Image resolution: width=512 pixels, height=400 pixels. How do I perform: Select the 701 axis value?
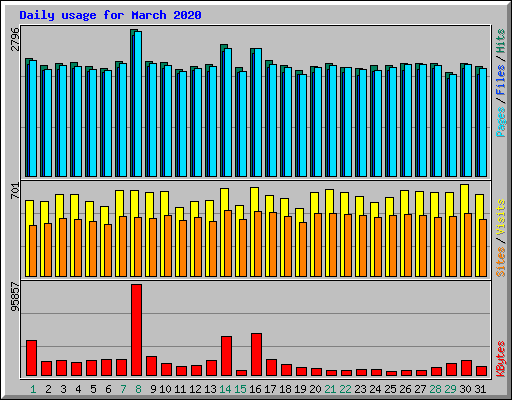tap(15, 191)
